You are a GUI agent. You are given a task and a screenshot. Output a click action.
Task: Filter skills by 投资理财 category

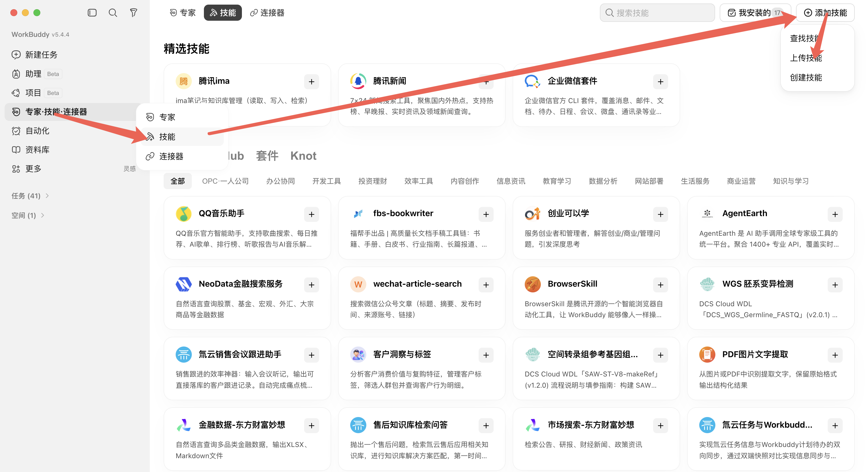[372, 181]
